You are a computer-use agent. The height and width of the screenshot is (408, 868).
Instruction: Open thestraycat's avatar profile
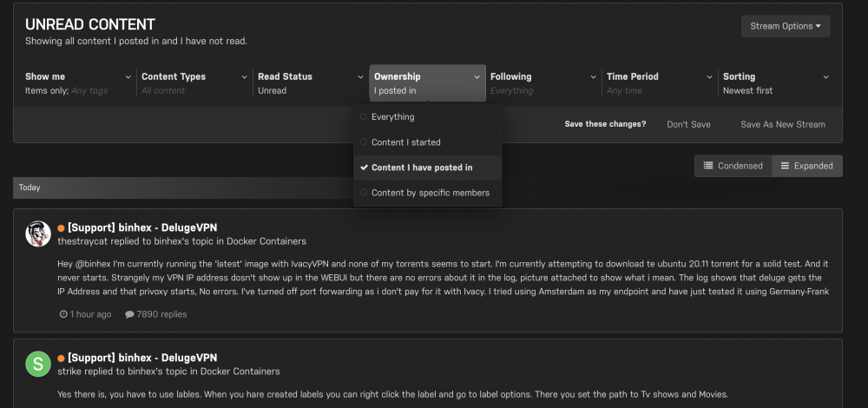[38, 234]
